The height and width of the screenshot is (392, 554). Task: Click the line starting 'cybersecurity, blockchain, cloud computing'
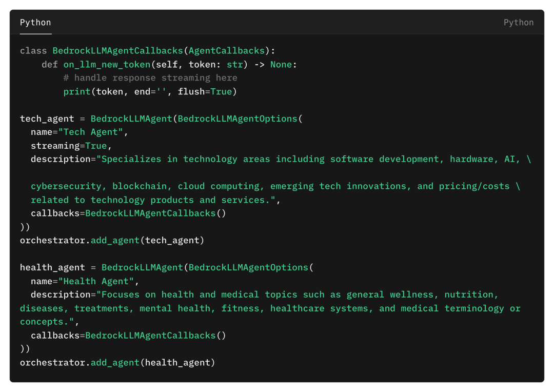click(x=275, y=186)
